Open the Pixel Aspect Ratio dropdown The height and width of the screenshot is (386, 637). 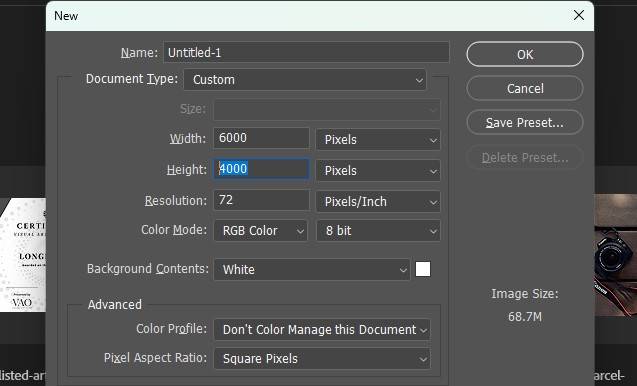click(x=322, y=359)
